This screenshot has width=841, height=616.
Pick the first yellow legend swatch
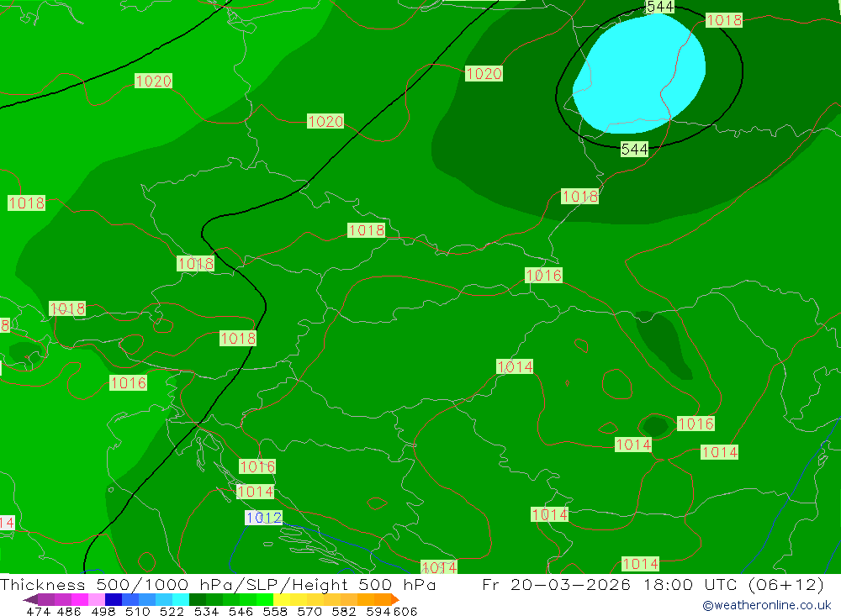[x=281, y=599]
